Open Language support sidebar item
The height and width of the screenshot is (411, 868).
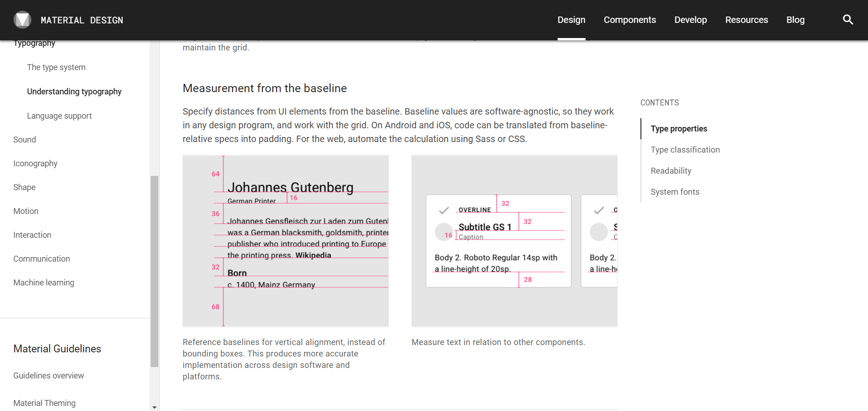tap(59, 116)
